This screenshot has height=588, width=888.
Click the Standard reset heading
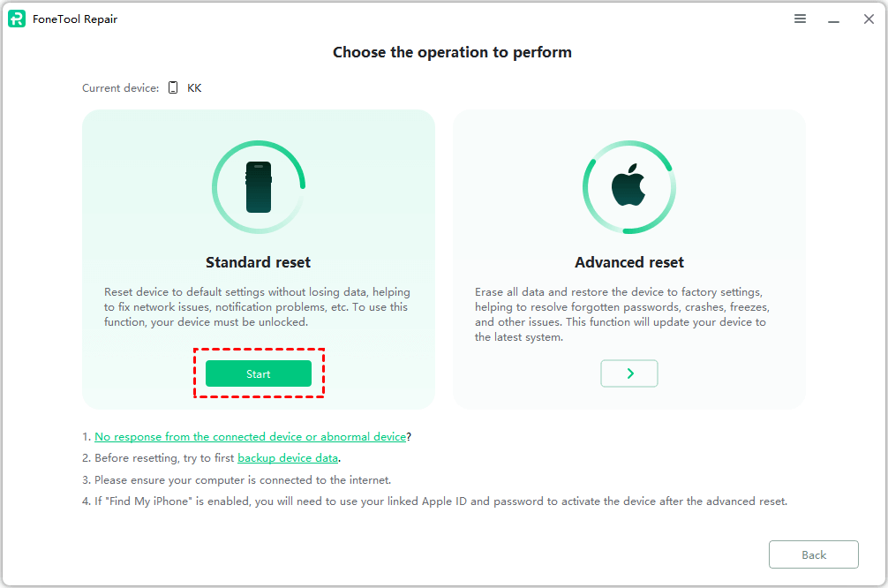tap(259, 262)
